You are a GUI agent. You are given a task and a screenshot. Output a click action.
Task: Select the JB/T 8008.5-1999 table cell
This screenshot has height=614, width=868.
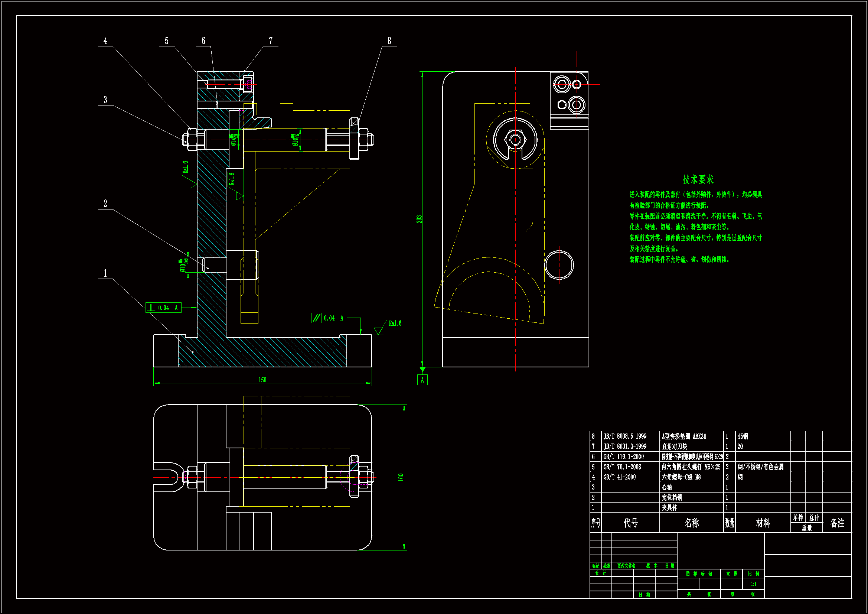pos(625,436)
